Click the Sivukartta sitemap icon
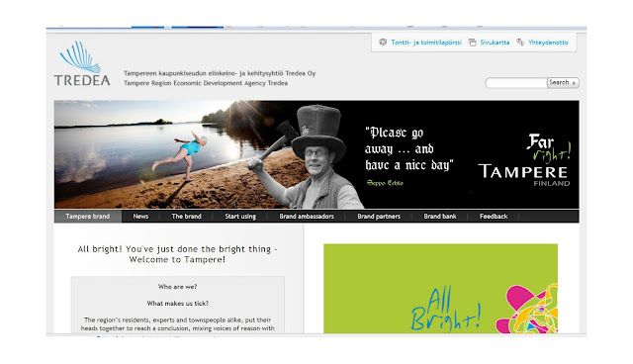 [x=473, y=43]
